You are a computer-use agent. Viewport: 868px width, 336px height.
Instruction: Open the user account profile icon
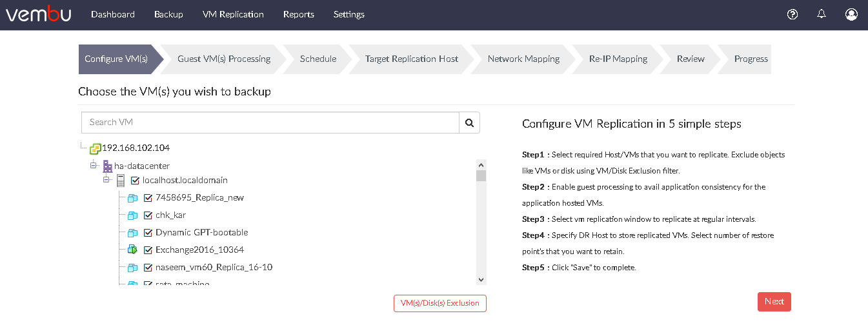click(x=851, y=14)
